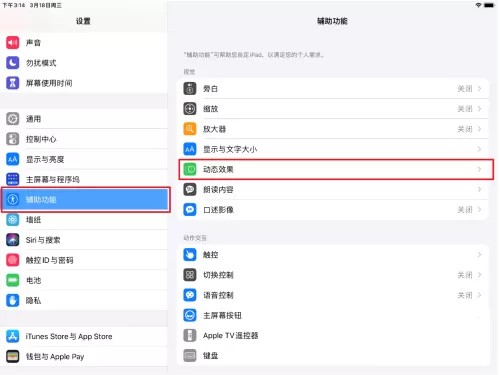Open 显示与文字大小 chevron arrow
This screenshot has height=375, width=500.
pos(479,149)
